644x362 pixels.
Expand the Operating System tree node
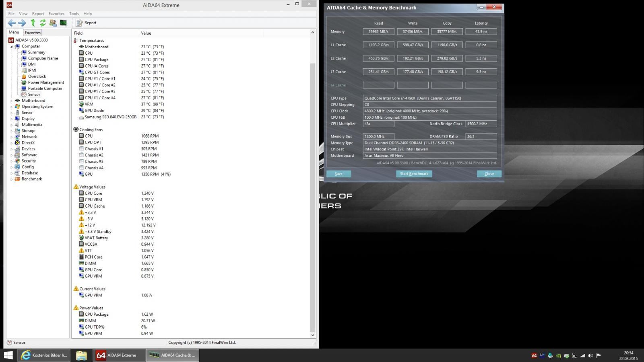[x=11, y=107]
